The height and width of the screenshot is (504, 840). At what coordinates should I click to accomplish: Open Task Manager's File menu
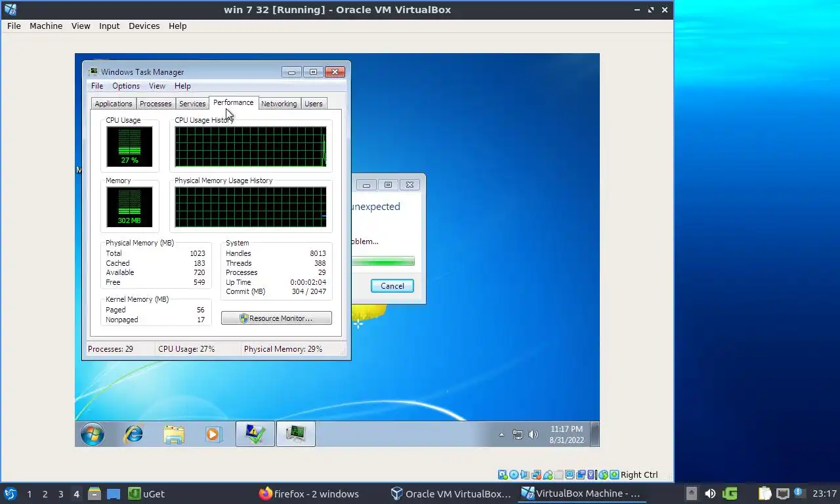(x=97, y=86)
